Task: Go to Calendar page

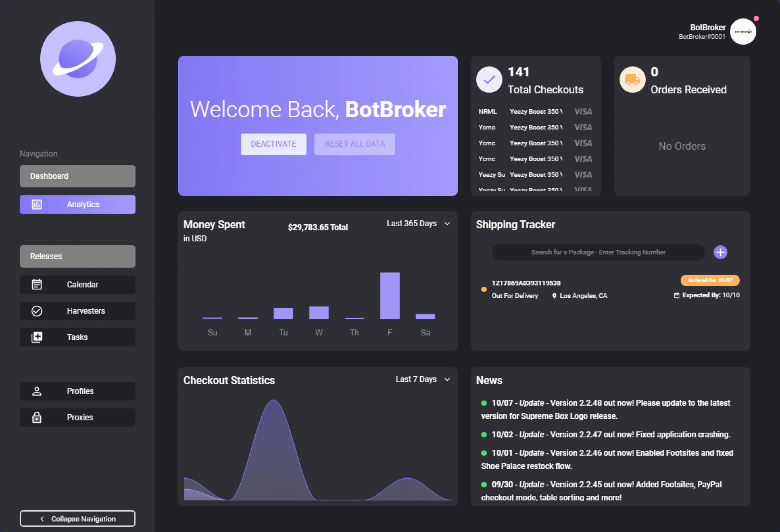Action: [x=77, y=284]
